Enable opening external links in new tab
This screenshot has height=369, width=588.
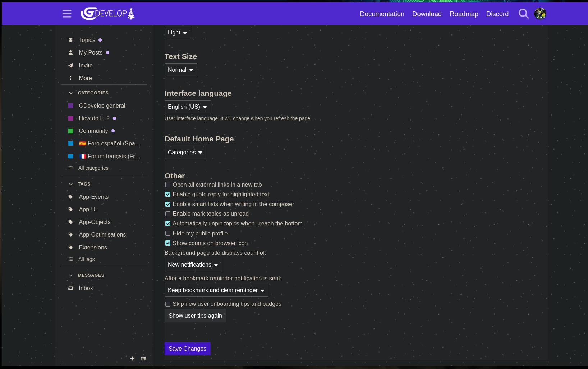168,184
